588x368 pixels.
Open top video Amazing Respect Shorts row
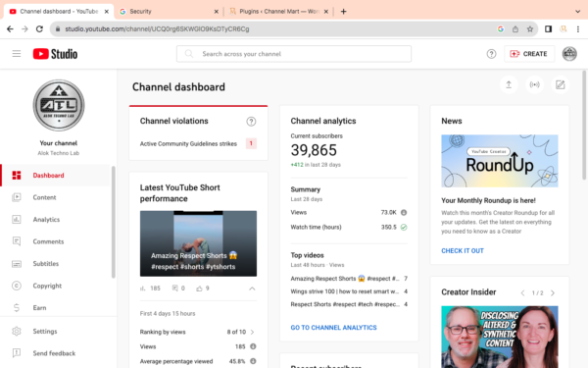(349, 279)
